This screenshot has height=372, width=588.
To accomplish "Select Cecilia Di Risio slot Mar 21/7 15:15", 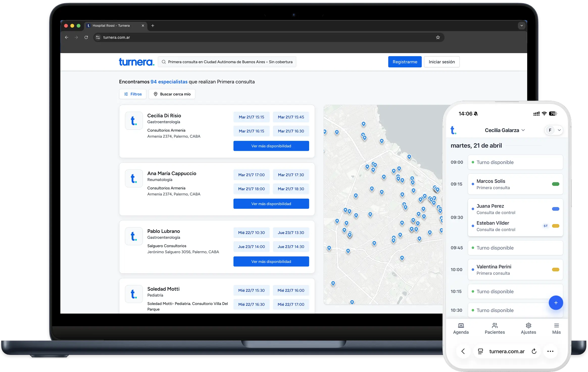I will [x=251, y=117].
